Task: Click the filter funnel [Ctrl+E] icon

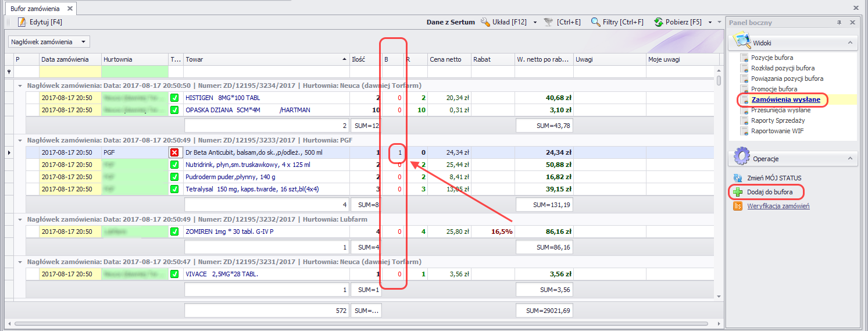Action: point(548,22)
